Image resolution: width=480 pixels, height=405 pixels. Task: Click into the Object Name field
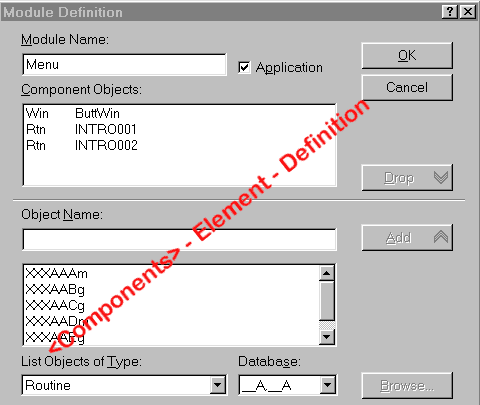point(179,239)
